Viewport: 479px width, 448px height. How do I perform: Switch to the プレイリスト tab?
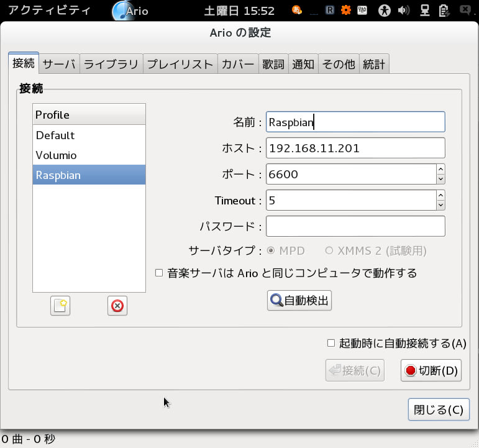point(180,64)
